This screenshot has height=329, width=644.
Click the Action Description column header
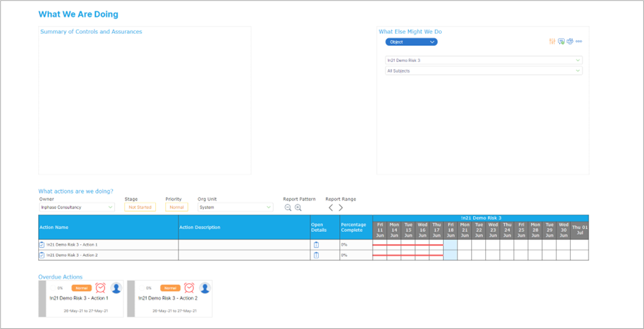click(x=244, y=227)
